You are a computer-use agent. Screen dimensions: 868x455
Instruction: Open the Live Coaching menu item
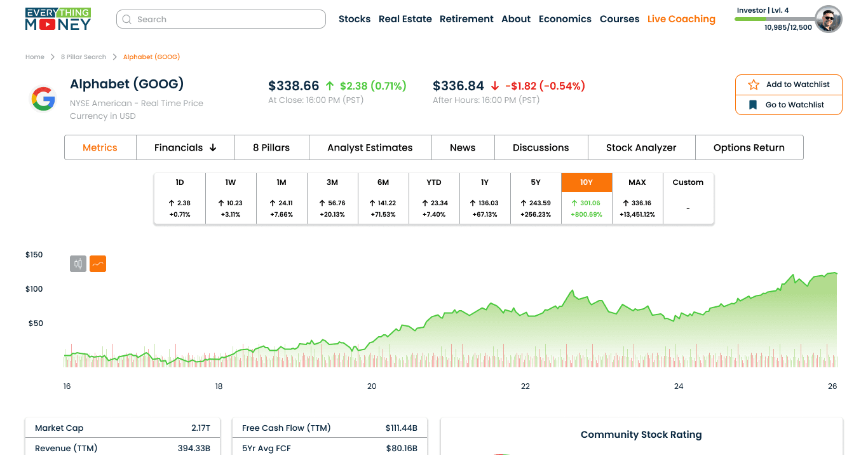click(x=681, y=19)
